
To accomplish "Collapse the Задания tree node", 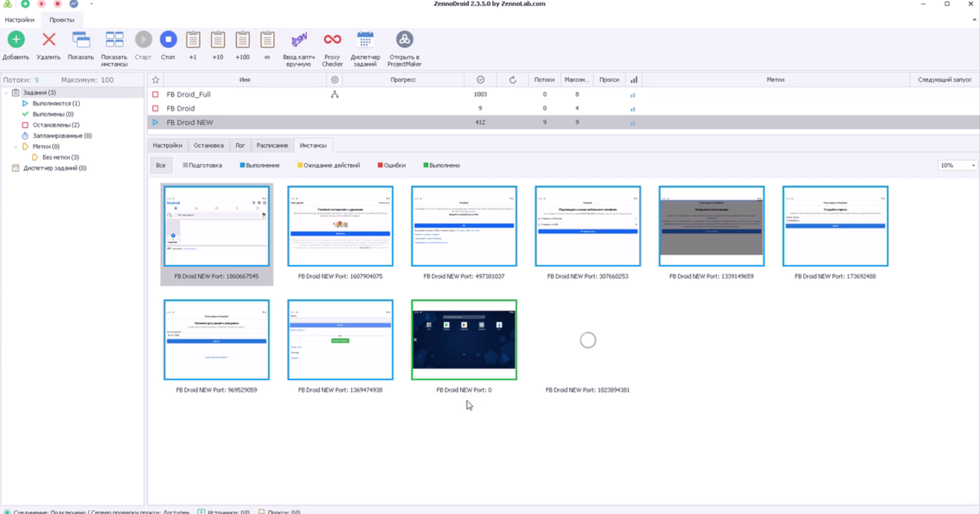I will [6, 93].
